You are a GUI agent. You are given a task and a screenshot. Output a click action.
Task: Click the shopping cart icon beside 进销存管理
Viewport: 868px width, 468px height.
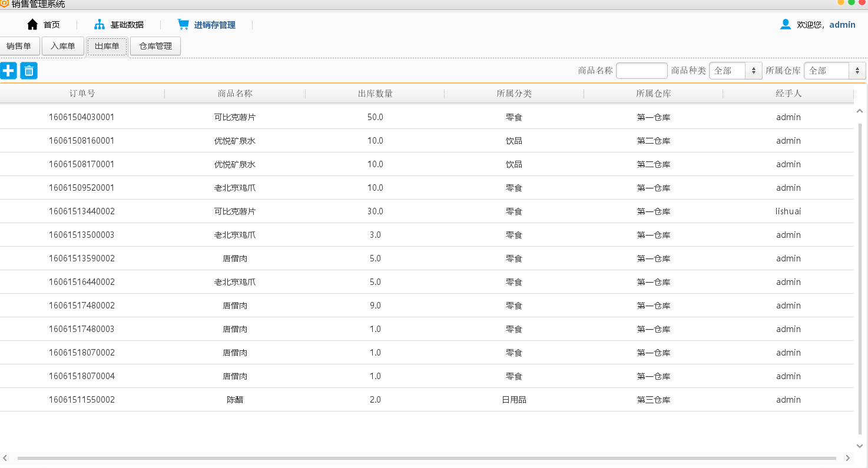[x=183, y=25]
